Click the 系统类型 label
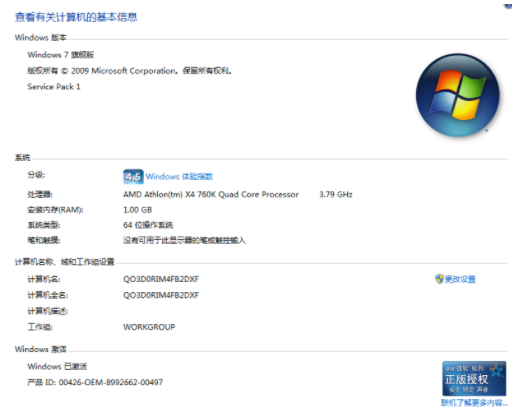This screenshot has width=512, height=417. click(x=44, y=225)
